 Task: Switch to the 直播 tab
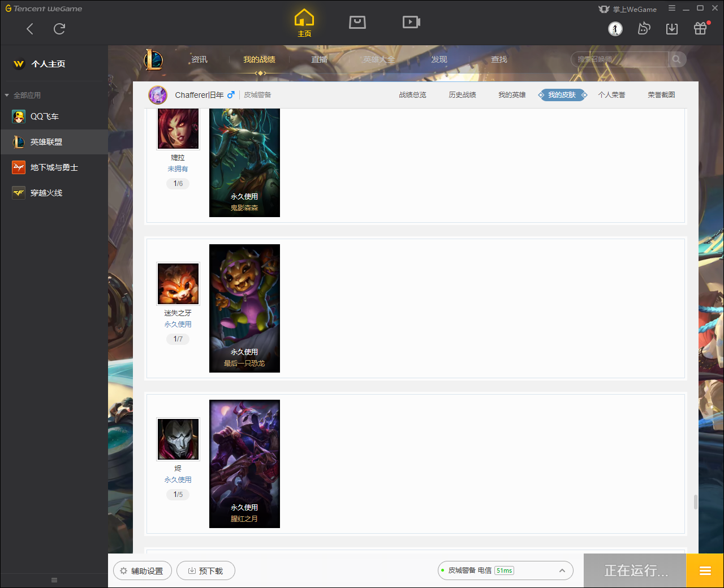pos(319,59)
